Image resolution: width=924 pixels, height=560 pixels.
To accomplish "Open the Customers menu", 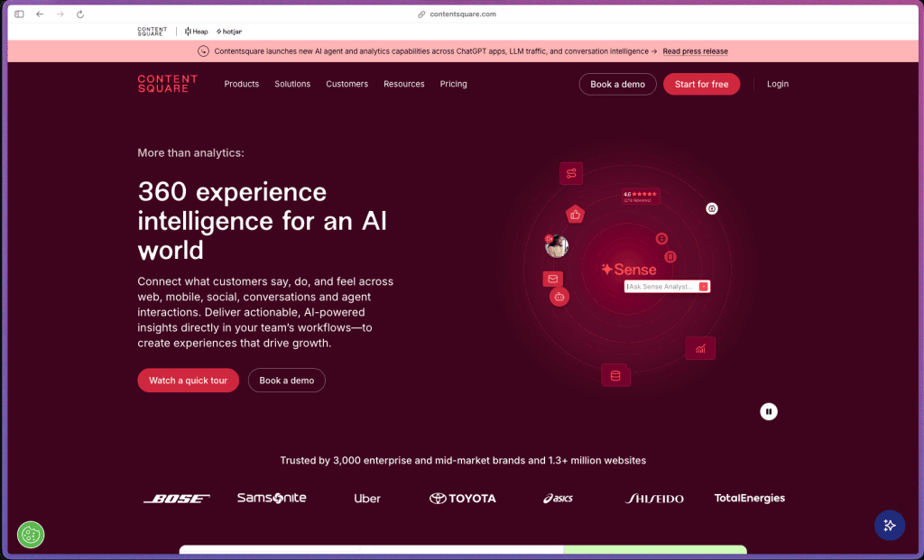I will [x=347, y=84].
